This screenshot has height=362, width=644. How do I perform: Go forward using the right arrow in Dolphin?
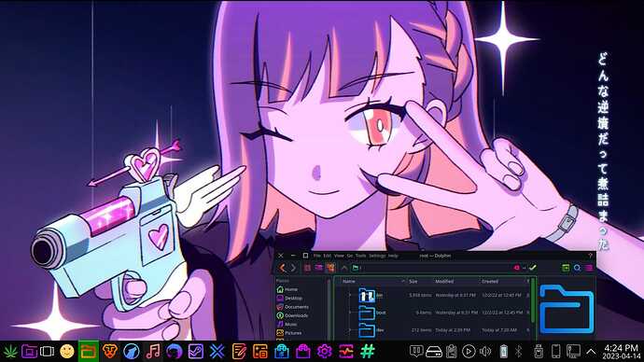coord(293,268)
